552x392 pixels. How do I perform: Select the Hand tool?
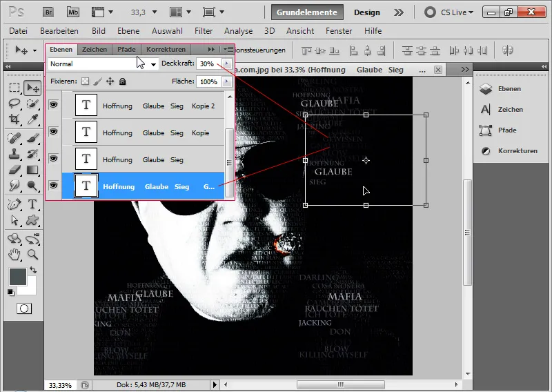coord(14,254)
